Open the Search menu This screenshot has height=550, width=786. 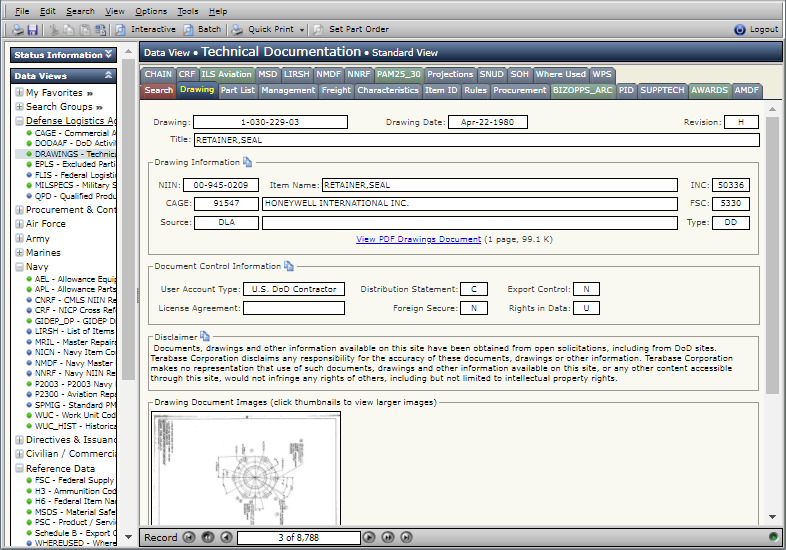80,11
